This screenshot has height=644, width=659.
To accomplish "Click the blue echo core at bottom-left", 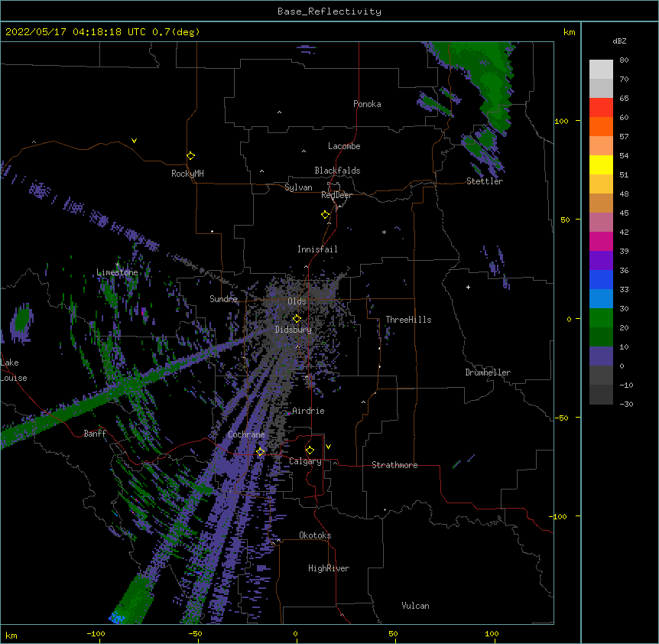I will point(116,618).
